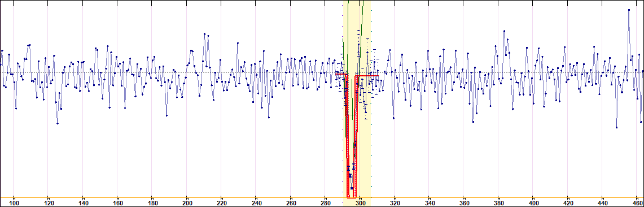
Task: Click the x-axis label 100
Action: [14, 203]
